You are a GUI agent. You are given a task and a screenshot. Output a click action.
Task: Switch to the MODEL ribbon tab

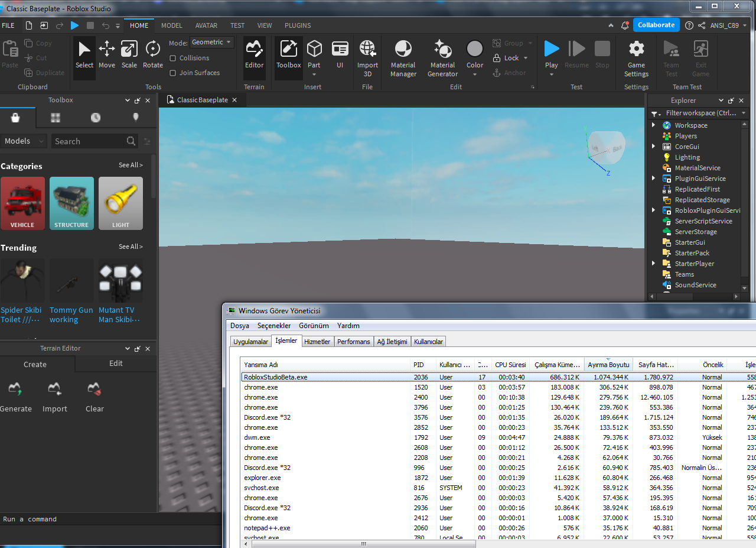click(171, 25)
